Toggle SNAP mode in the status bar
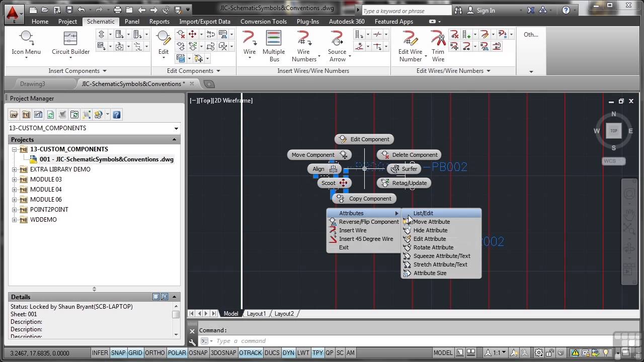This screenshot has height=362, width=644. point(118,353)
